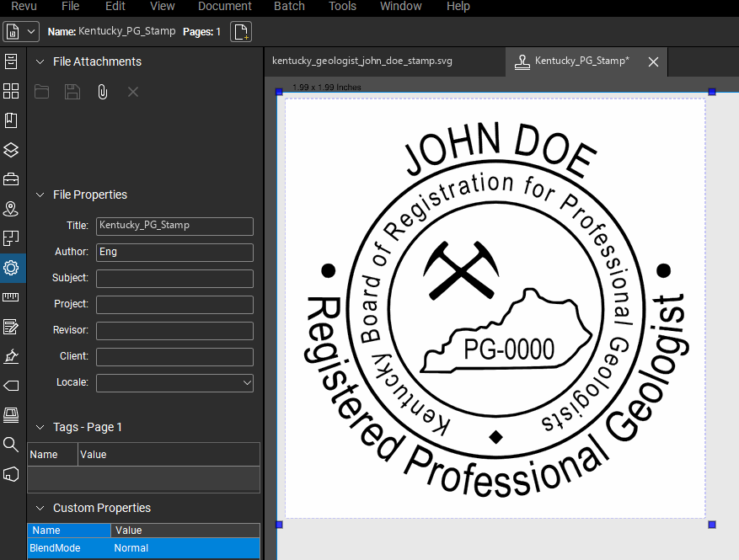This screenshot has height=560, width=739.
Task: Open the Tool Chest panel icon
Action: [x=11, y=179]
